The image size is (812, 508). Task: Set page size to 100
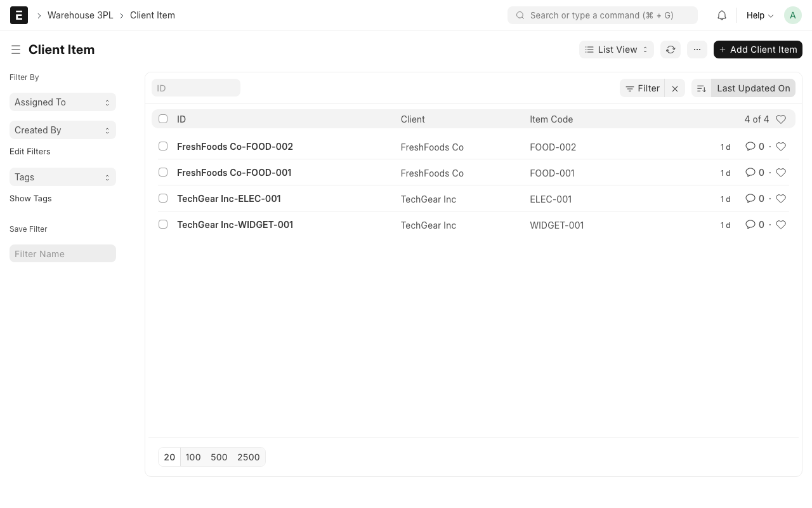[193, 457]
